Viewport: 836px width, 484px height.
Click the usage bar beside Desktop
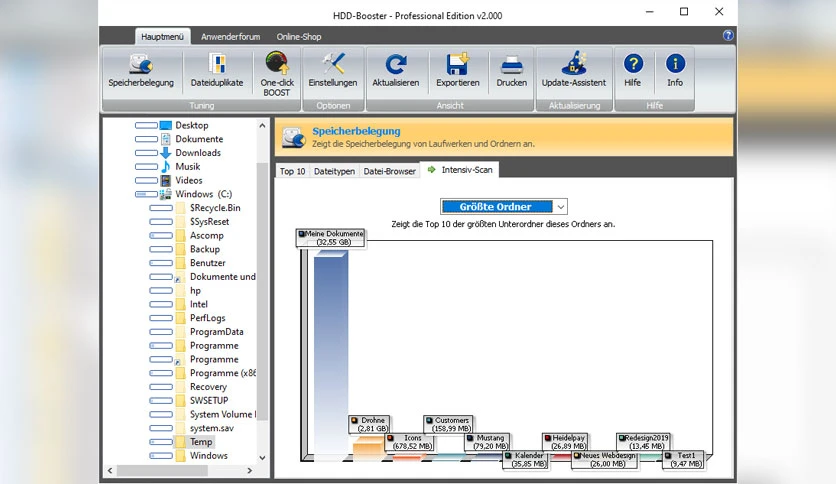click(x=146, y=125)
